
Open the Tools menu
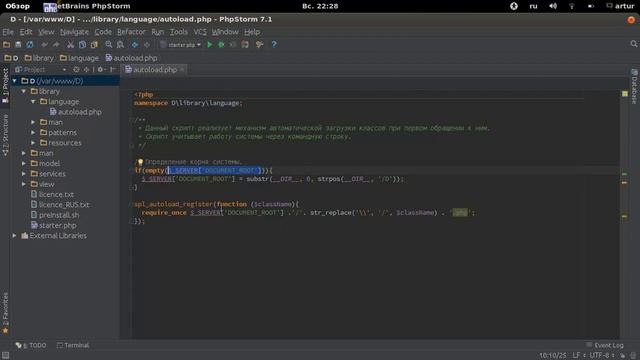click(x=179, y=32)
